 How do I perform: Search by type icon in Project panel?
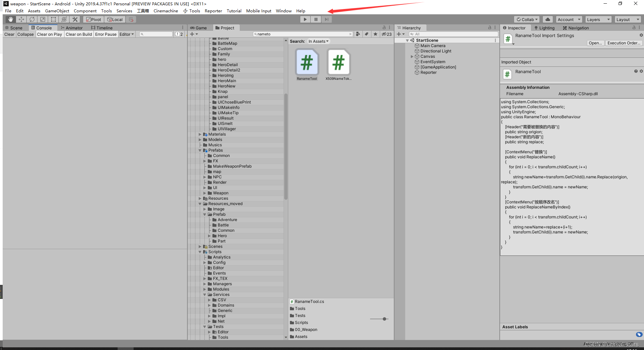(x=358, y=34)
